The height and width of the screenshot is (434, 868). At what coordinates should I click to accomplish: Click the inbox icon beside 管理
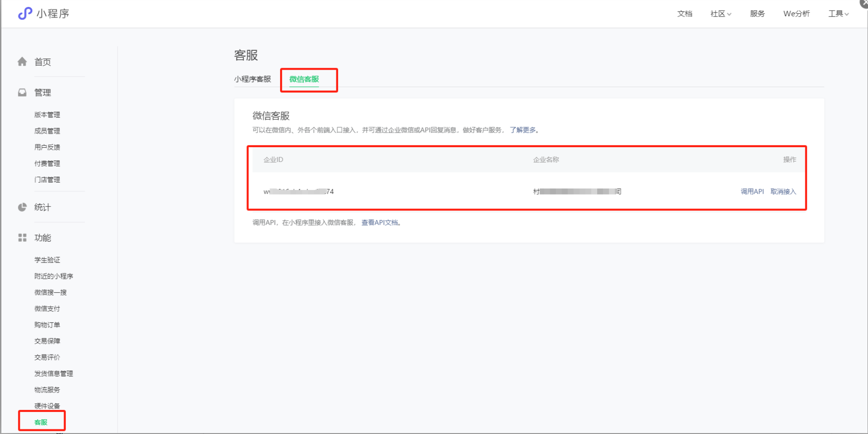pos(22,93)
